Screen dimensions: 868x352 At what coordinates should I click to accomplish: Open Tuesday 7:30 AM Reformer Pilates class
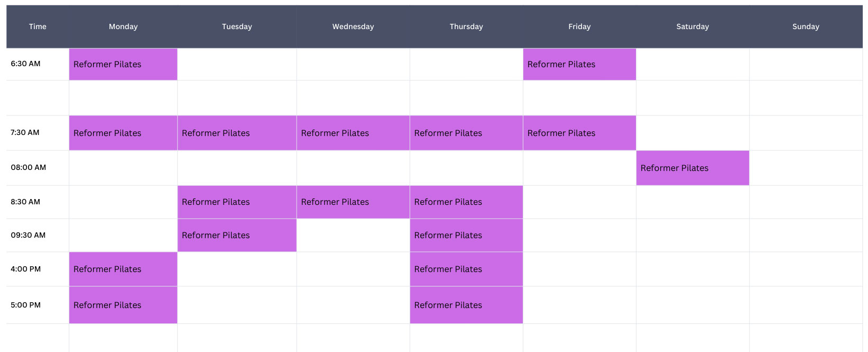(237, 133)
